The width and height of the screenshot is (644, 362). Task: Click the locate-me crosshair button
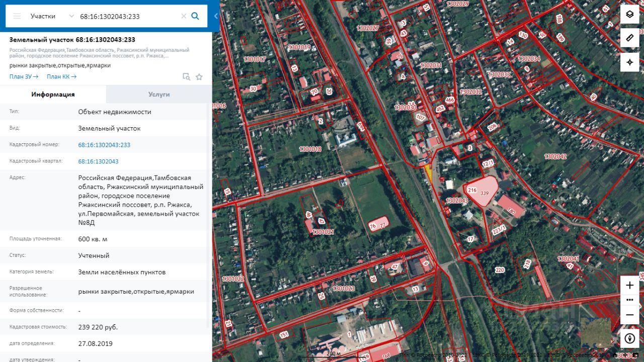coord(629,62)
